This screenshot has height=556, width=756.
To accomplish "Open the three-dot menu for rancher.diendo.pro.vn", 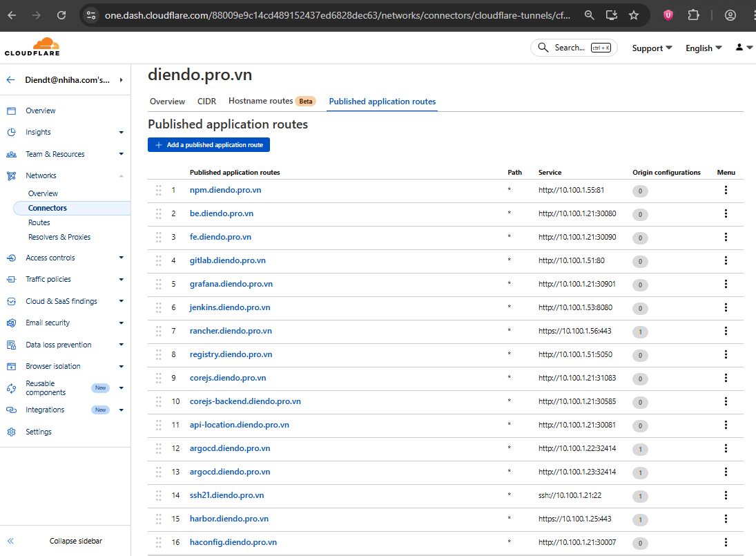I will click(x=726, y=332).
